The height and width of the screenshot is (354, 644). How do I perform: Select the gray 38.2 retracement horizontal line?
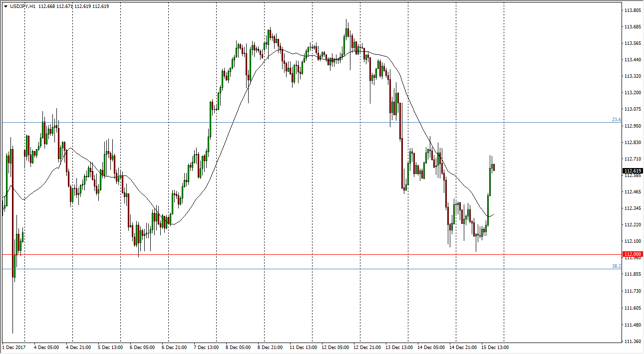300,269
